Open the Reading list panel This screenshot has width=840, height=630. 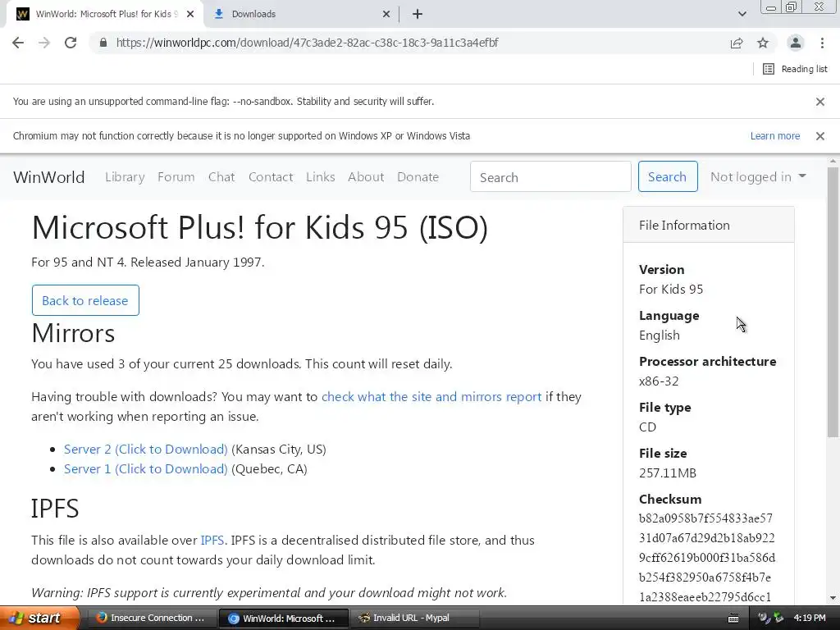tap(795, 69)
